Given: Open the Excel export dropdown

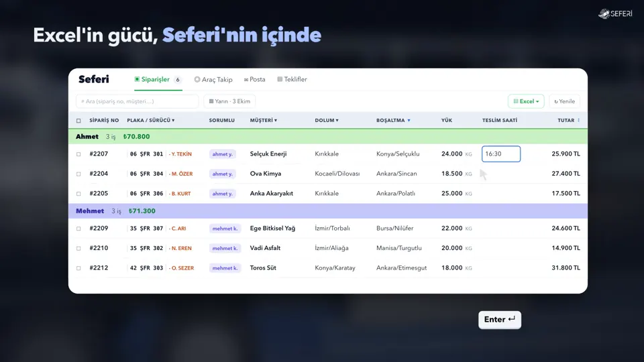Looking at the screenshot, I should click(x=526, y=101).
